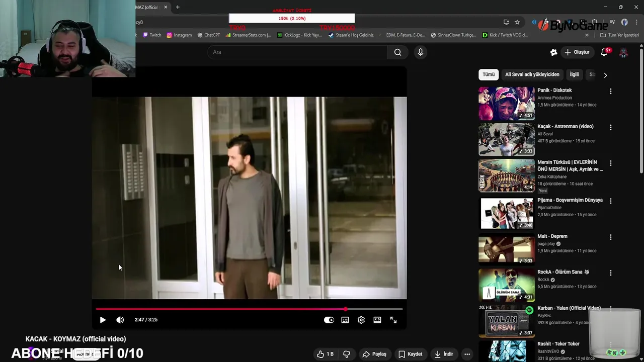Click the 'paga play' channel name
Viewport: 644px width, 362px height.
point(546,244)
